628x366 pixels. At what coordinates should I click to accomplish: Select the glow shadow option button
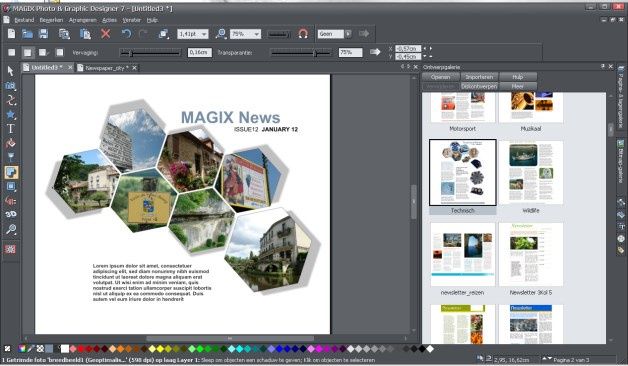59,52
